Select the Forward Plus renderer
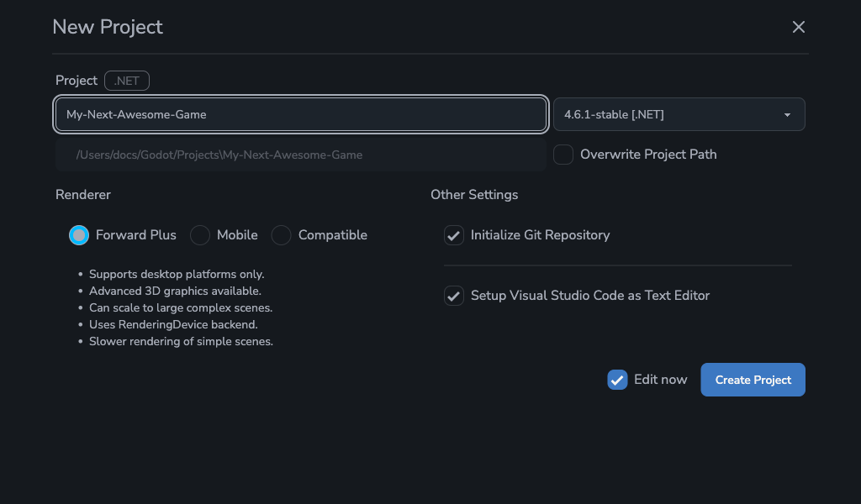The height and width of the screenshot is (504, 861). tap(79, 235)
